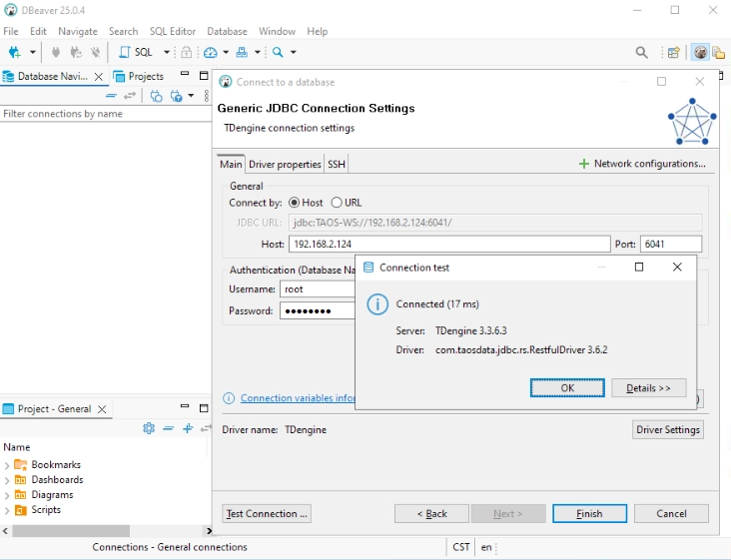Screen dimensions: 731x560
Task: Click the transaction lock toolbar icon
Action: [x=186, y=52]
